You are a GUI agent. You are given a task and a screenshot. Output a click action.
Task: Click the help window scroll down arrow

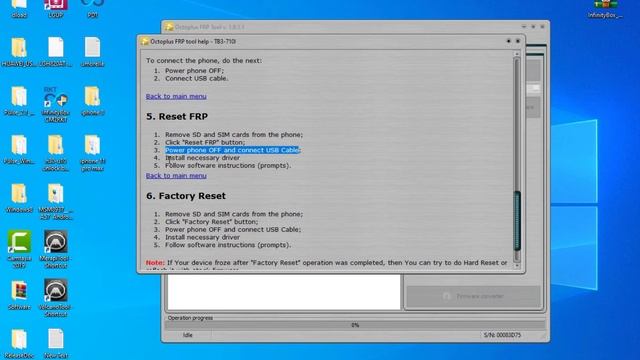(517, 266)
